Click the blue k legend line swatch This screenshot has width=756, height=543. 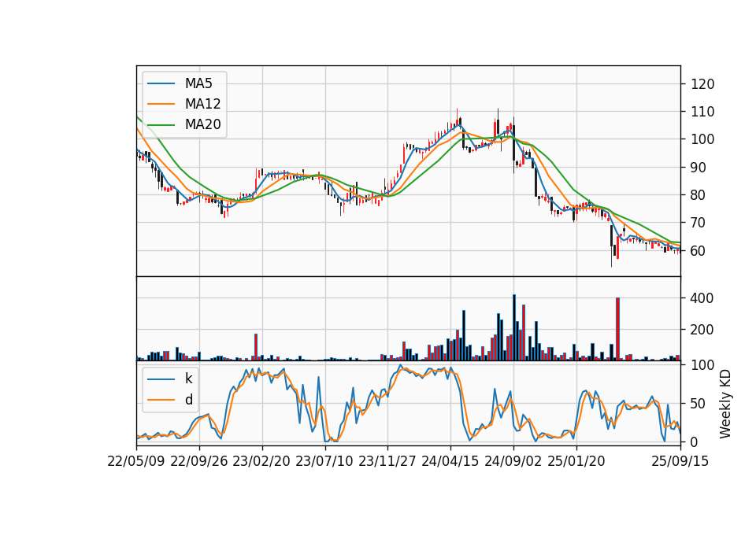161,379
